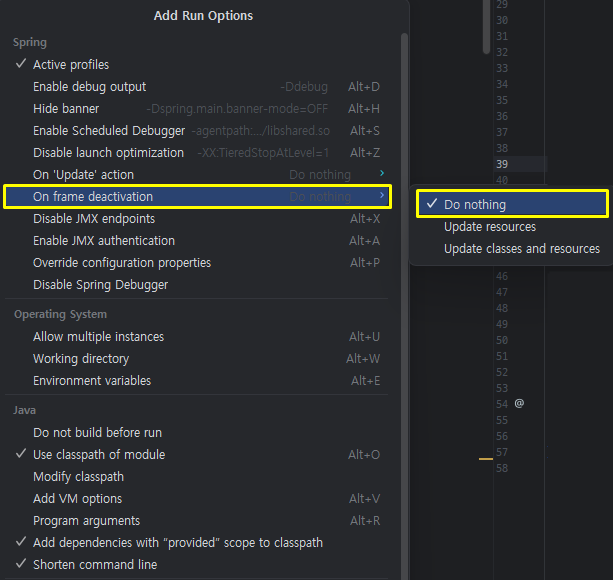Click the checkmark icon beside Active profiles
The height and width of the screenshot is (580, 613).
click(21, 64)
